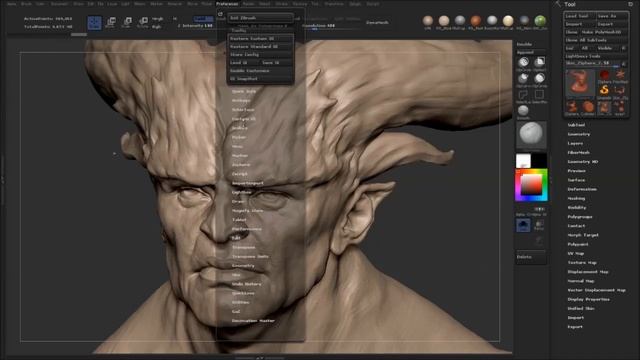Screen dimensions: 640x360
Task: Enable the Rotate transform mode
Action: 143,22
